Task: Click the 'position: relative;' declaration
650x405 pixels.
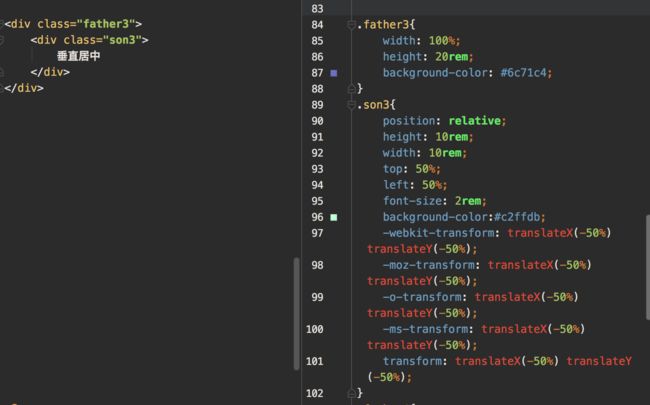Action: point(444,121)
